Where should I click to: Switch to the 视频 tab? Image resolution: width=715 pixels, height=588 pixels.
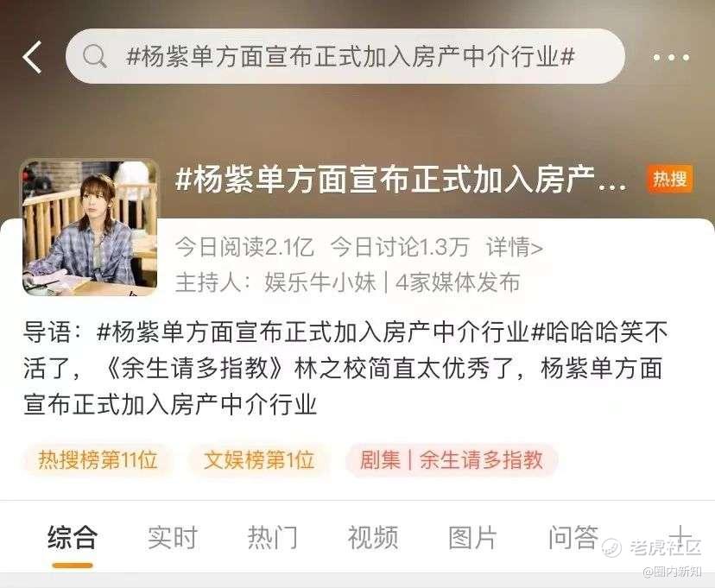pos(373,537)
